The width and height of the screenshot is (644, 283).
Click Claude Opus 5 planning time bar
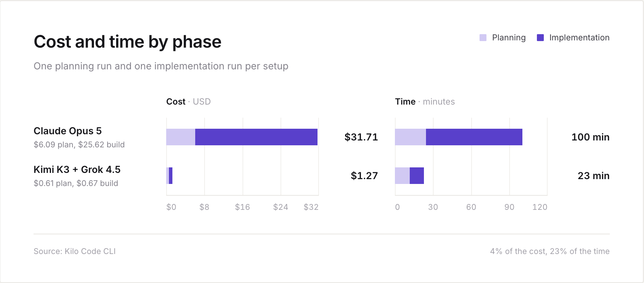coord(410,137)
